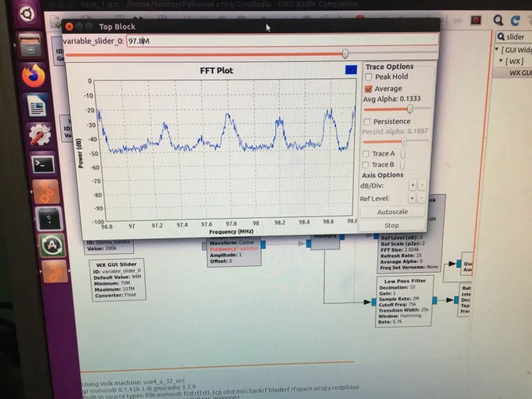Click 'Trace Options' heading text

click(389, 66)
